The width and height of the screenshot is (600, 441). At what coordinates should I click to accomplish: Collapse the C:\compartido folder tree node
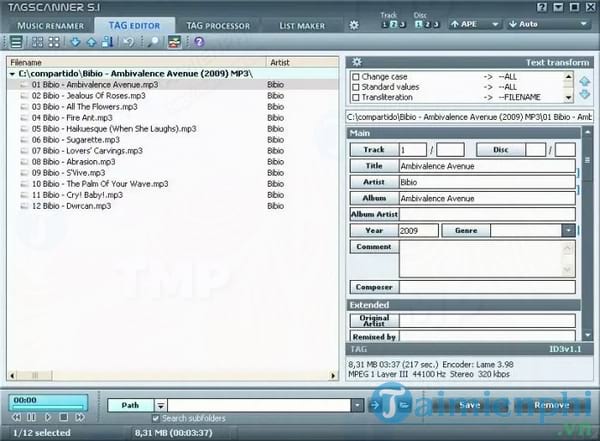coord(13,74)
